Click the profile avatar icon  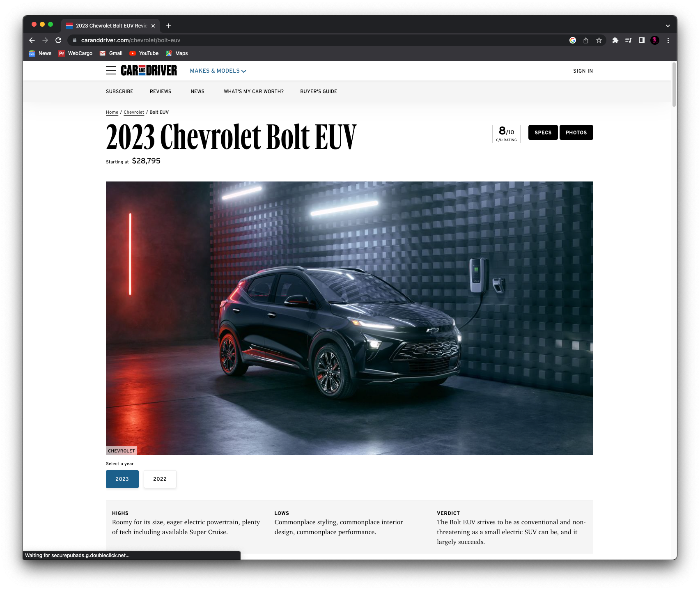[x=655, y=40]
